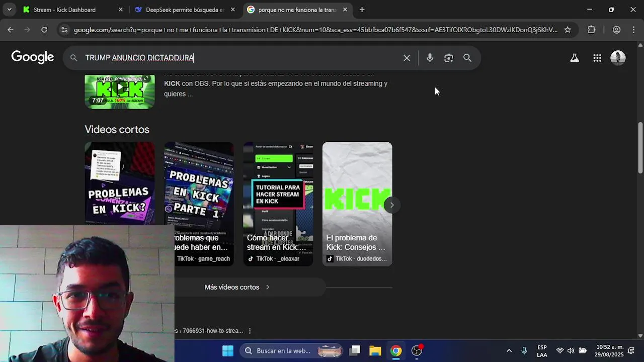Play the 7:07 Kick video thumbnail
The image size is (644, 362).
(x=120, y=92)
